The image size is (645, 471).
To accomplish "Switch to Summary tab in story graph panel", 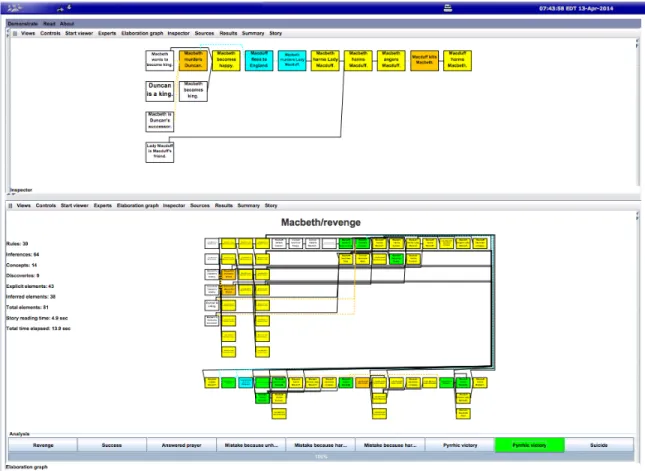I will tap(253, 33).
